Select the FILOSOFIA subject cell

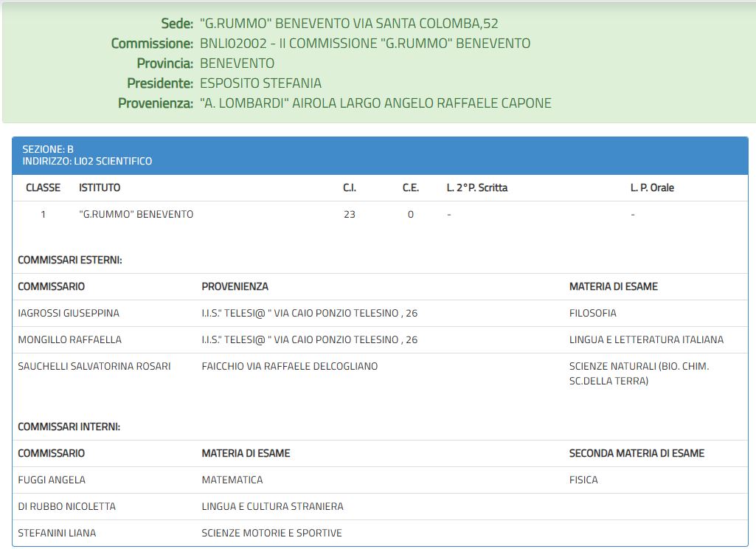tap(592, 313)
